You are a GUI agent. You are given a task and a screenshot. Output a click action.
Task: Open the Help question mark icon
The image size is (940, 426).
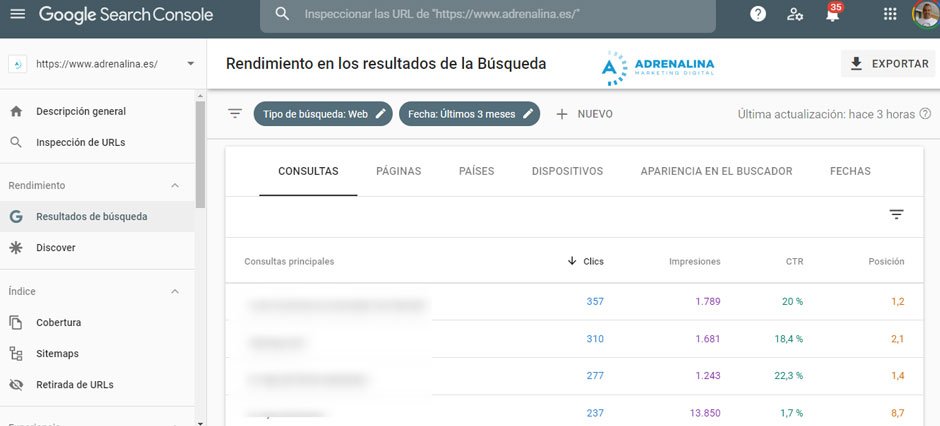[x=758, y=14]
